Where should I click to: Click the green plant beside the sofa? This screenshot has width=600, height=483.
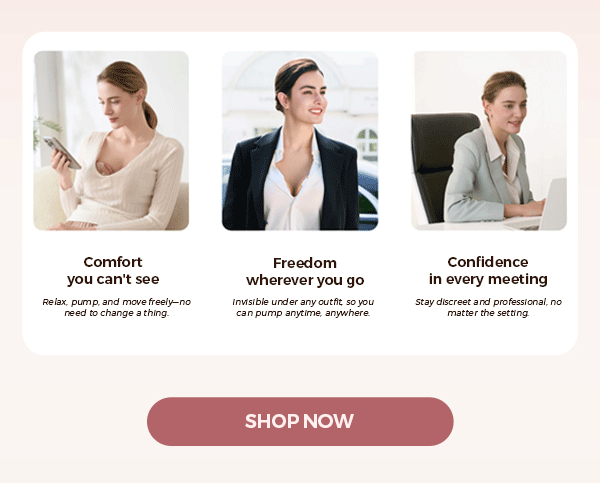click(44, 132)
